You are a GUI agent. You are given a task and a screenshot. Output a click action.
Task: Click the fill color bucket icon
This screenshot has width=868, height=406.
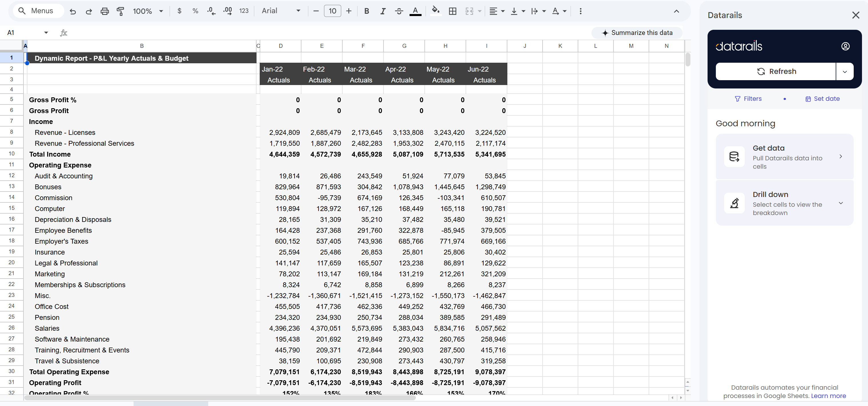[x=435, y=11]
